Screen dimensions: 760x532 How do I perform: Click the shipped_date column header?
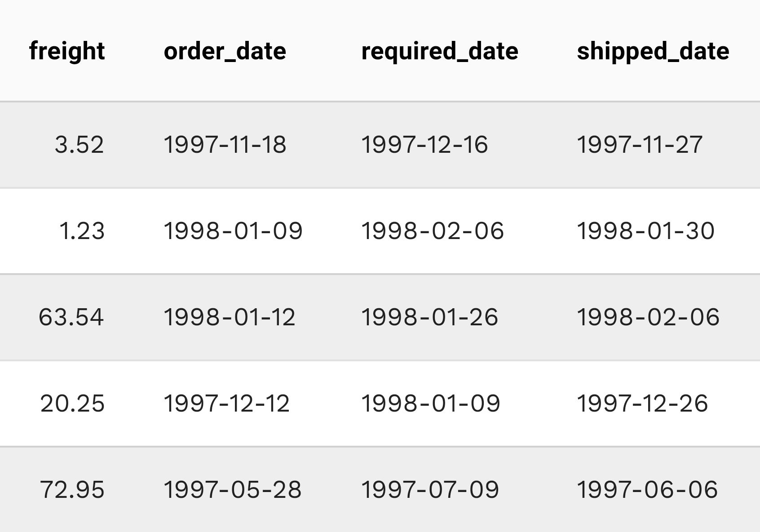click(653, 51)
